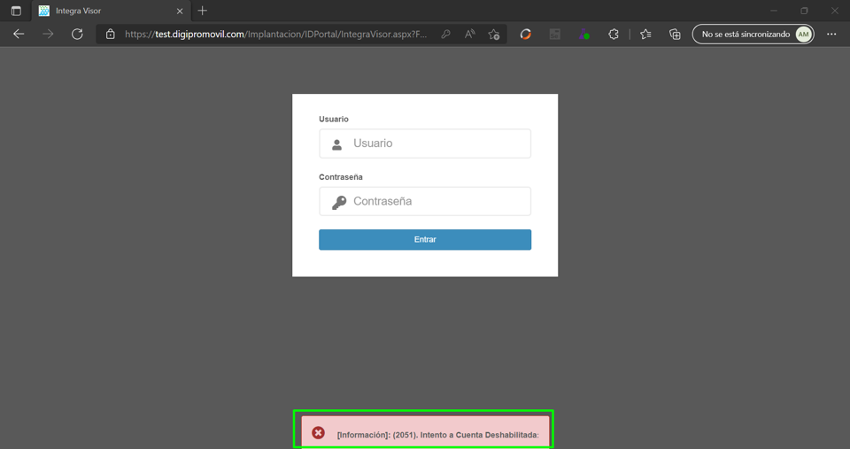Open the password key icon in address bar

point(446,34)
